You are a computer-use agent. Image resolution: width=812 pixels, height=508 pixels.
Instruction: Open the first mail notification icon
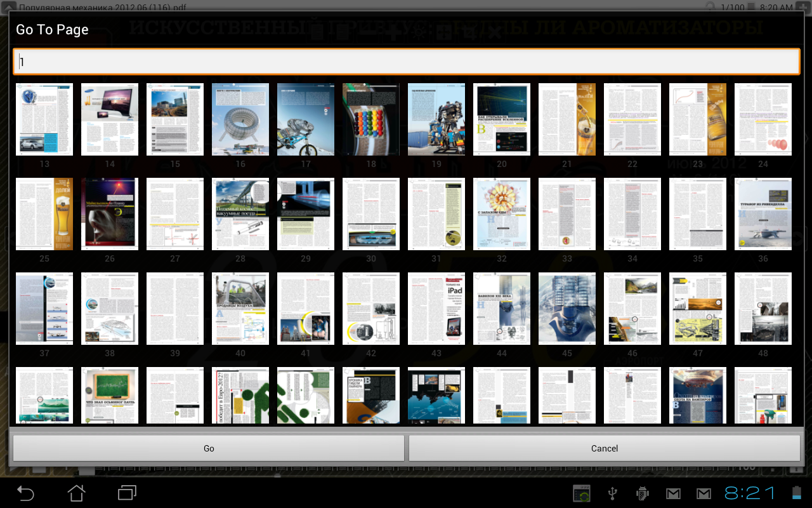pyautogui.click(x=673, y=493)
